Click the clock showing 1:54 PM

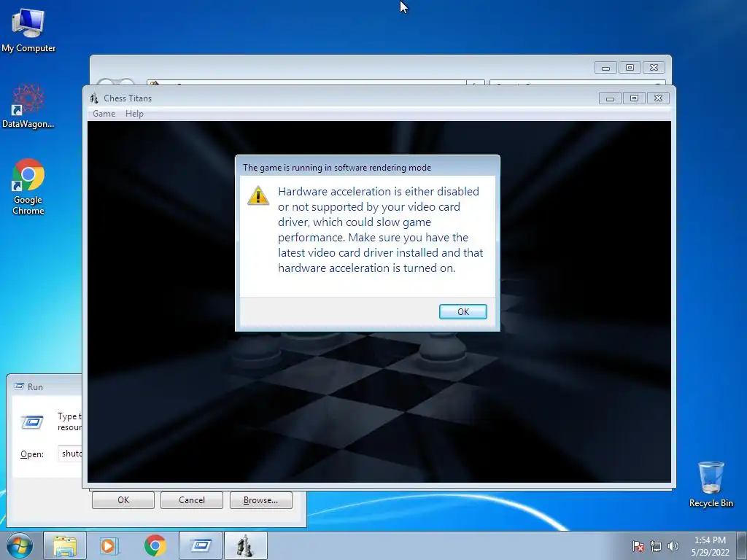[710, 545]
